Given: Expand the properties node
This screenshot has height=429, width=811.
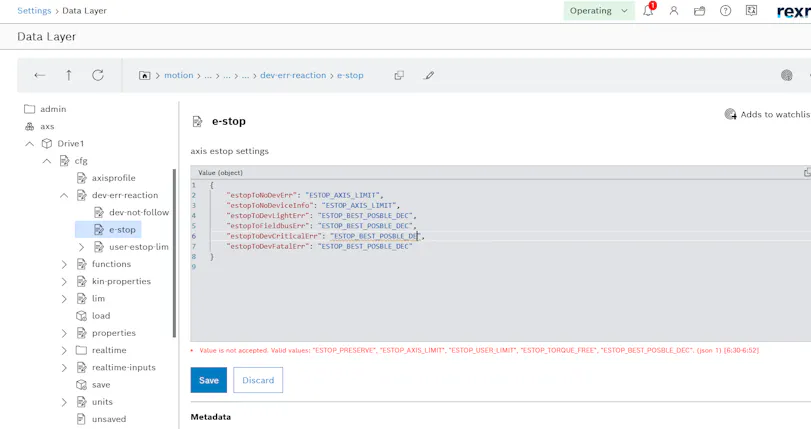Looking at the screenshot, I should click(64, 333).
